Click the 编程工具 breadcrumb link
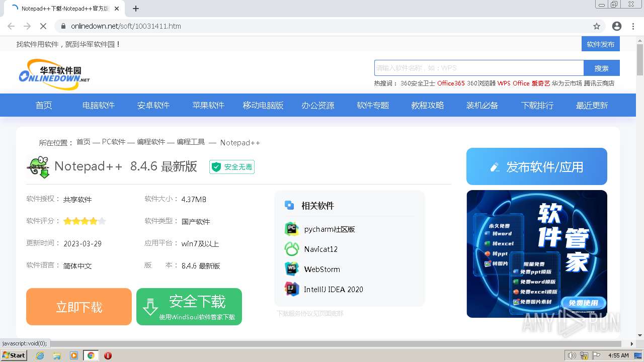This screenshot has width=644, height=362. 191,142
